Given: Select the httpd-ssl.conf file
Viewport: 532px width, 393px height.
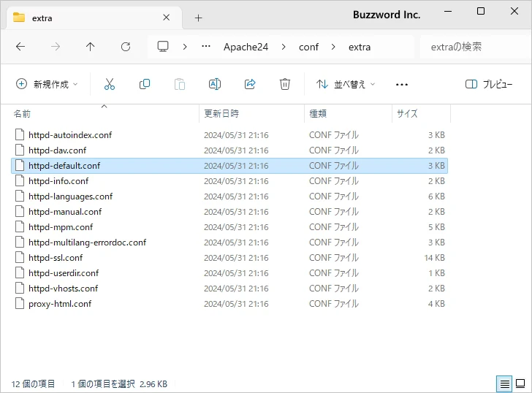Looking at the screenshot, I should 56,257.
